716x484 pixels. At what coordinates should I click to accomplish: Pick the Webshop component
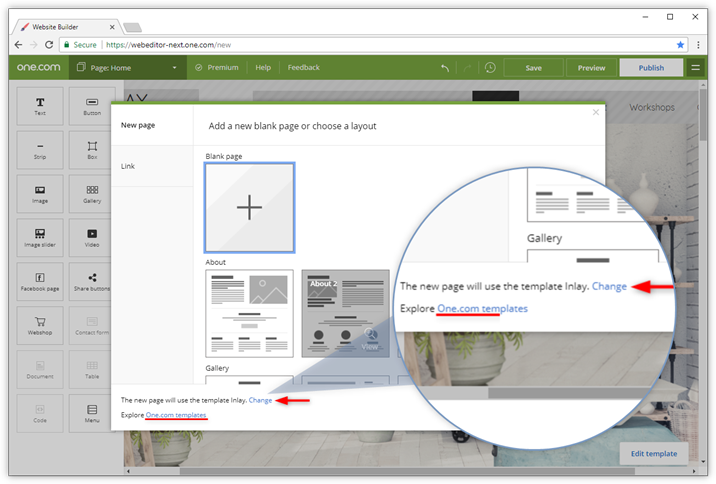pyautogui.click(x=40, y=325)
